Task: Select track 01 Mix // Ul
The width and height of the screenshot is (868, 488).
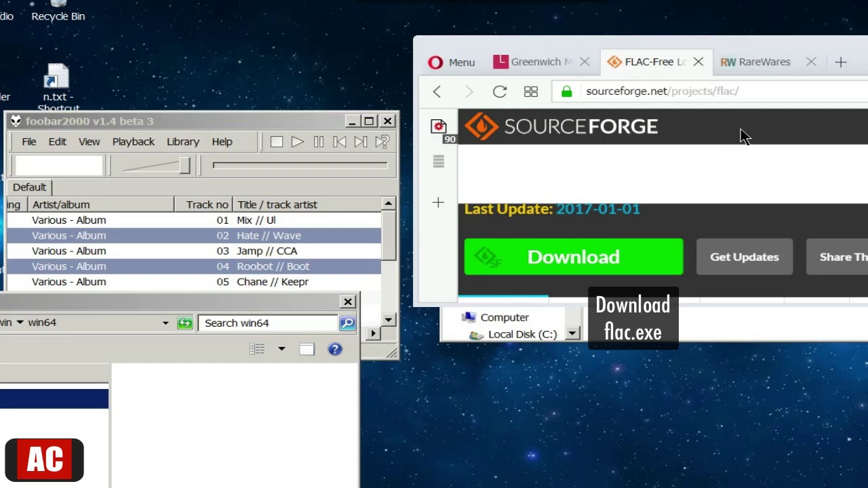Action: (194, 220)
